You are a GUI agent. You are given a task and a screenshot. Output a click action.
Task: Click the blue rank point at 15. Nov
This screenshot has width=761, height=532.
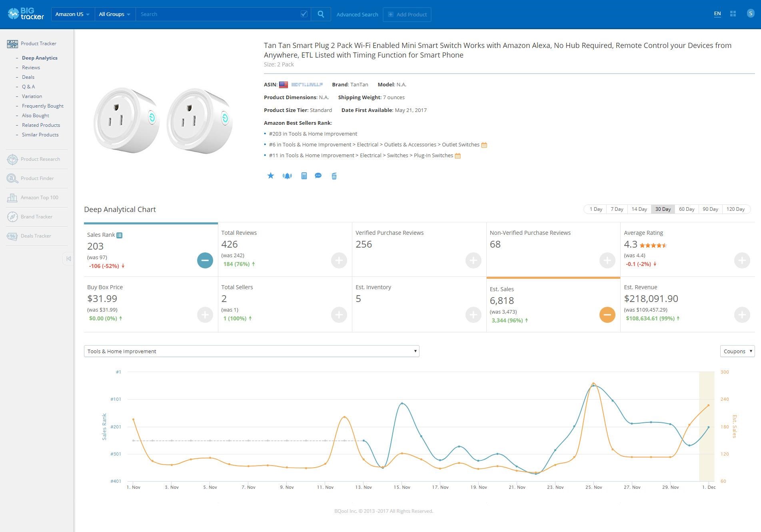(402, 403)
